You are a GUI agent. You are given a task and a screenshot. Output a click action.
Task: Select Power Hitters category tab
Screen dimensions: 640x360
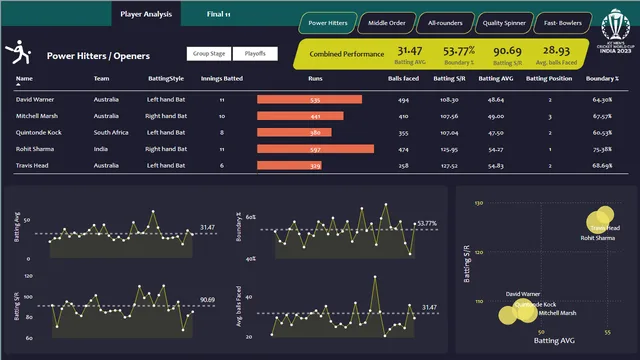(328, 23)
